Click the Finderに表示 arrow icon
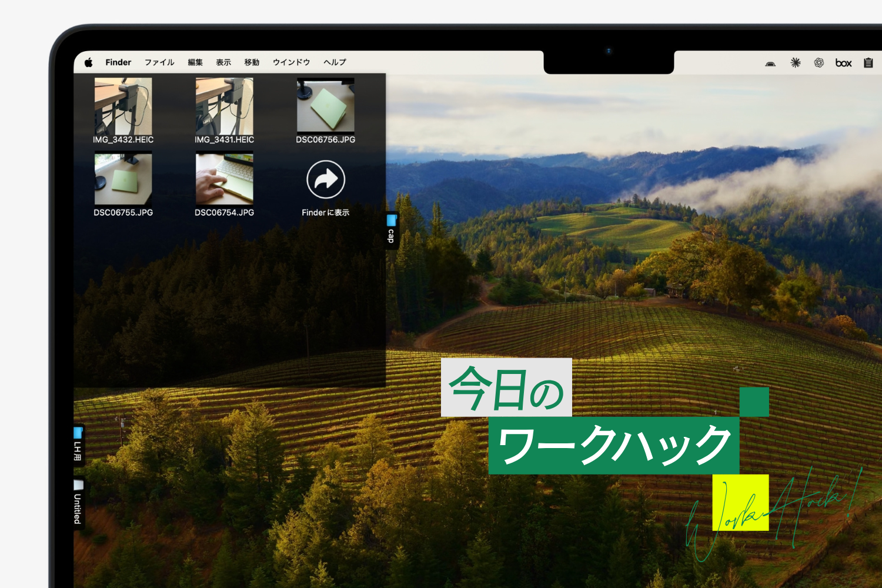Screen dimensions: 882x588 coord(326,179)
